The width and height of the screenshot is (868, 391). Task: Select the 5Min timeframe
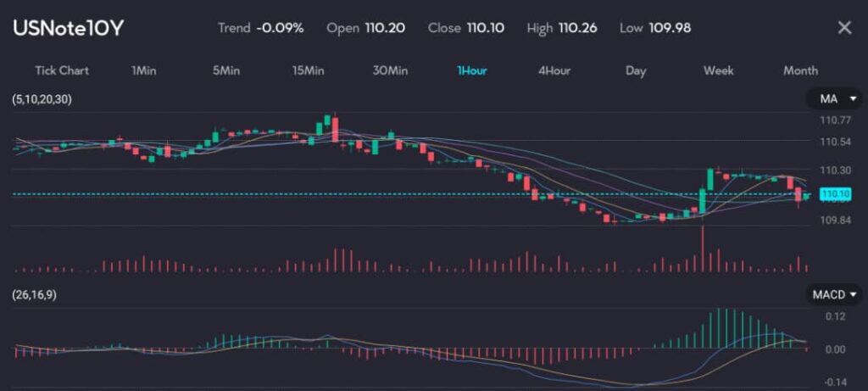[x=225, y=70]
